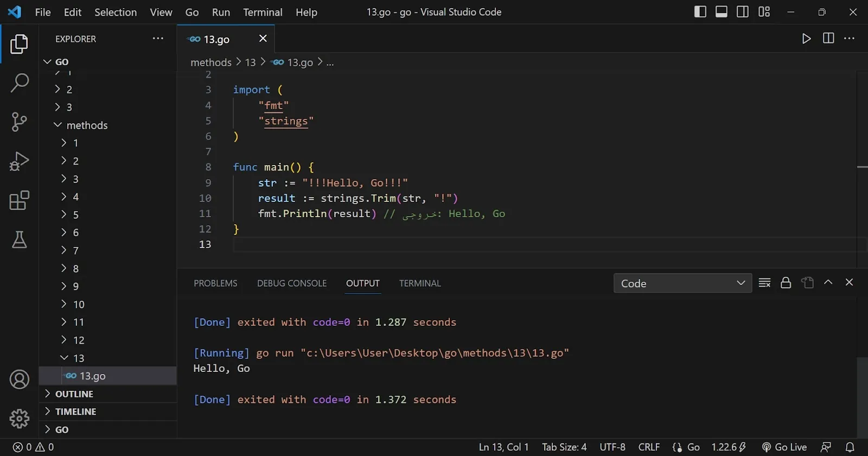The image size is (868, 456).
Task: Open the Selection menu
Action: [116, 12]
